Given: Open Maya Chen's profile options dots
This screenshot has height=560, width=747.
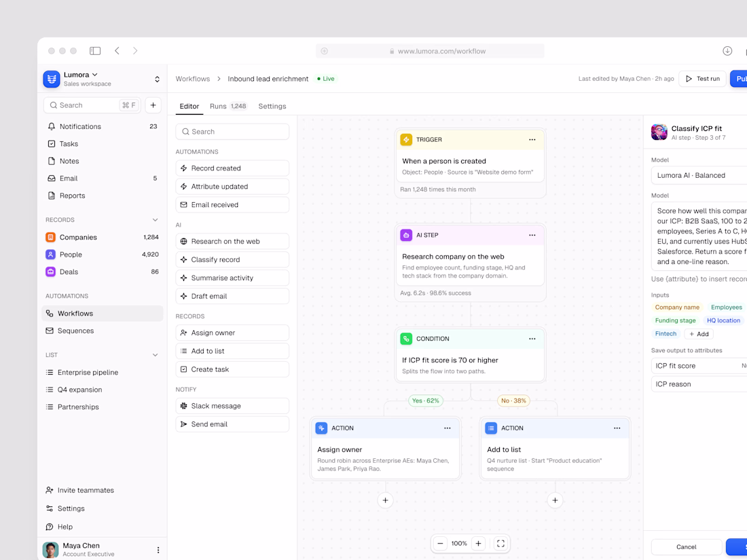Looking at the screenshot, I should [x=158, y=550].
